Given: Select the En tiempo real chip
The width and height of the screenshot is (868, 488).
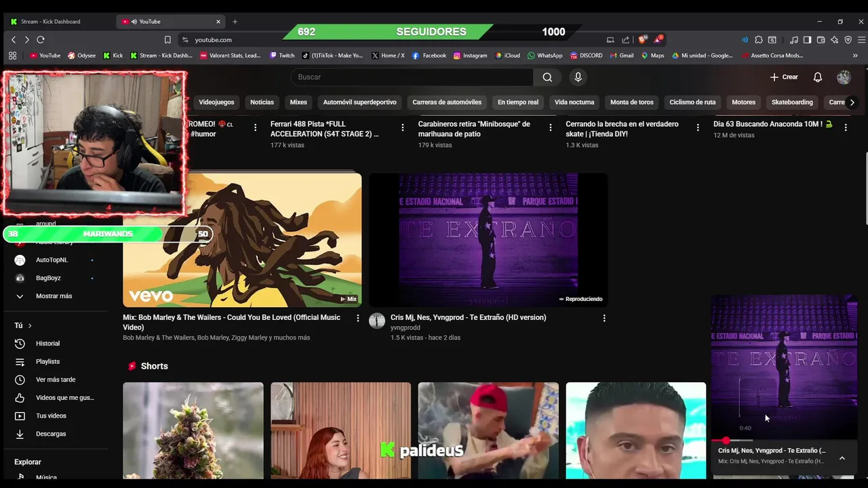Looking at the screenshot, I should click(518, 102).
